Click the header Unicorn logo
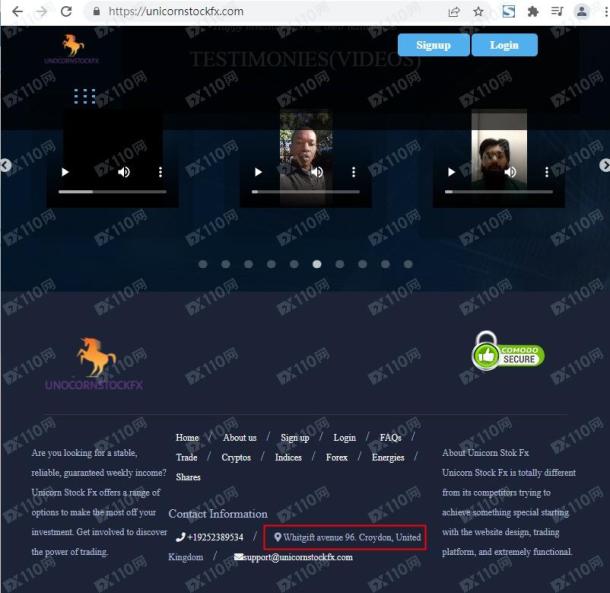This screenshot has height=593, width=610. point(72,49)
